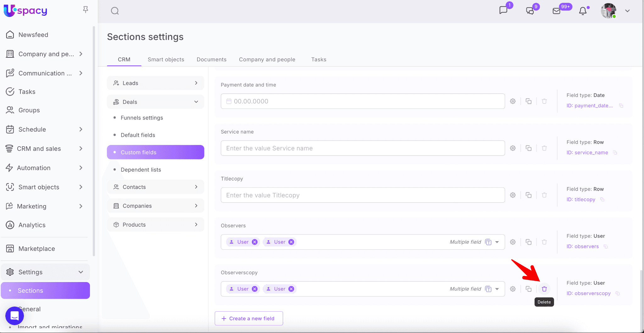Open settings gear for Service name field
Viewport: 644px width, 333px height.
(x=513, y=148)
